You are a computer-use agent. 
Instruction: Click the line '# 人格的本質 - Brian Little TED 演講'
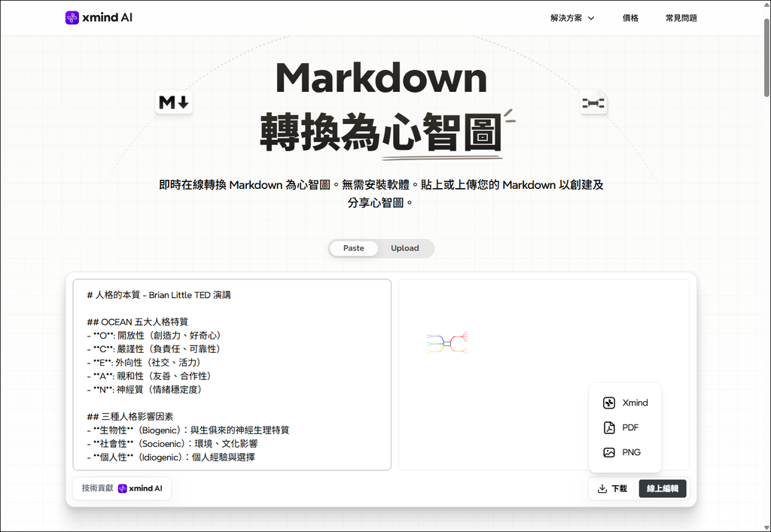159,295
